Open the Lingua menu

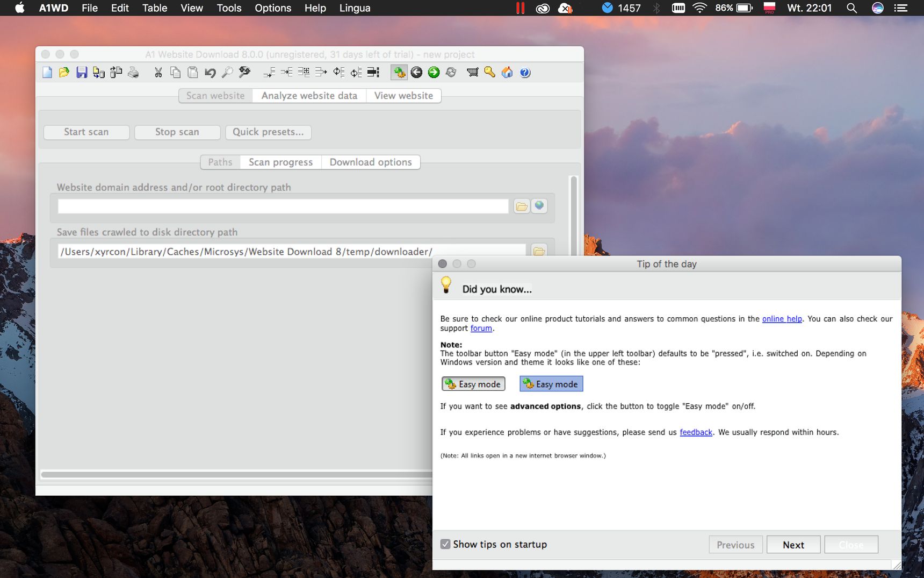tap(355, 8)
